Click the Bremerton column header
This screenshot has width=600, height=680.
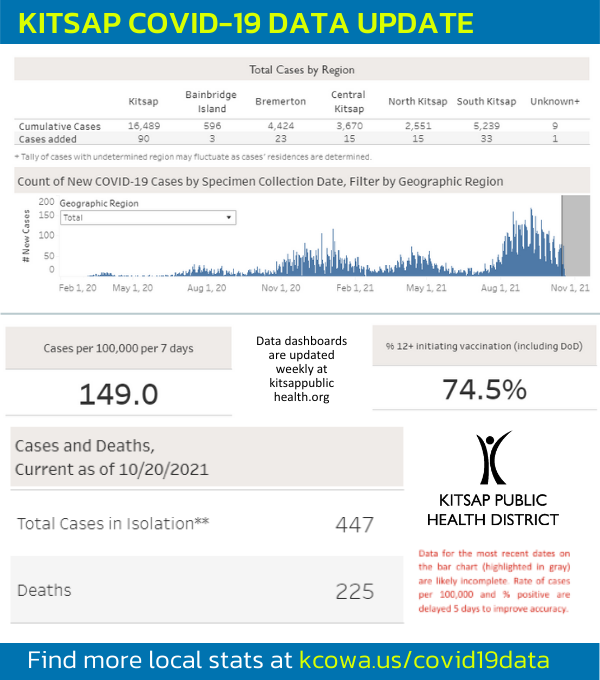click(x=281, y=102)
